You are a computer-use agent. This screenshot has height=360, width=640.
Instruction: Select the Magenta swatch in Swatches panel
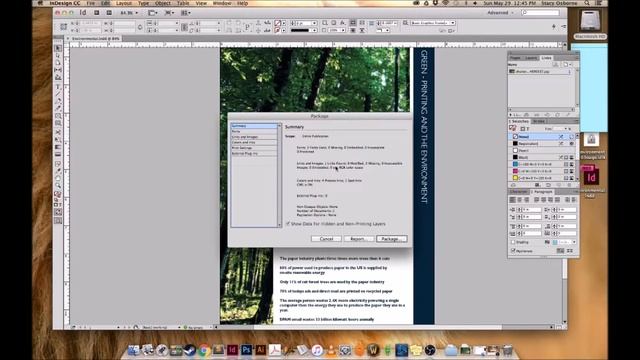(x=542, y=171)
